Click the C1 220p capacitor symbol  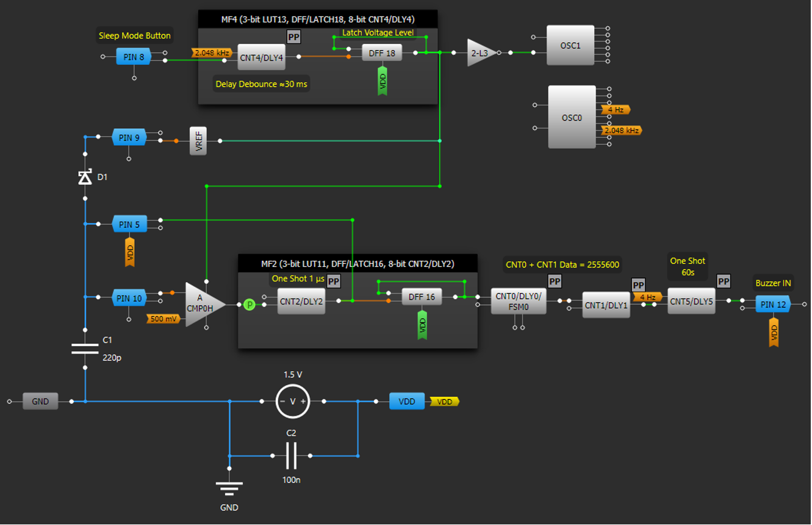pos(85,349)
